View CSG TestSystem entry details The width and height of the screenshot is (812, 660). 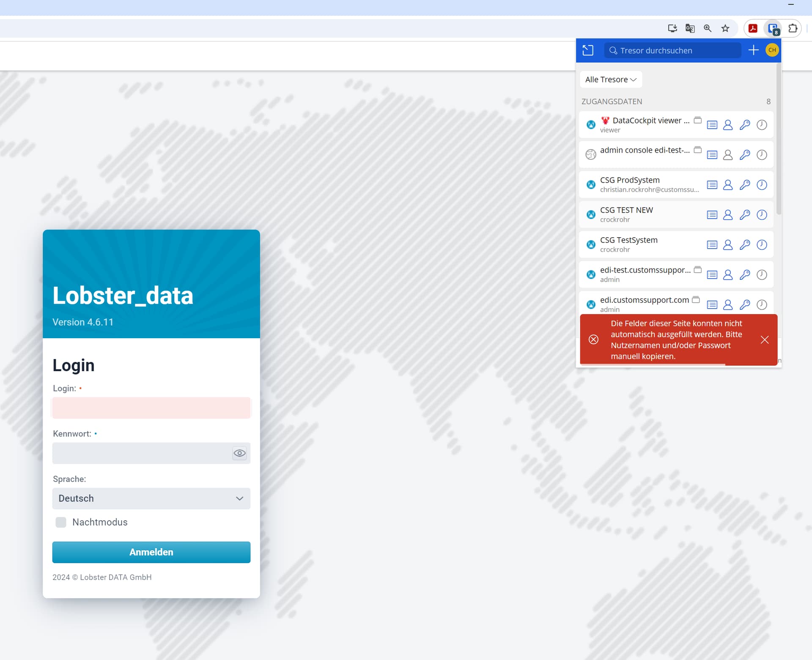pos(712,245)
